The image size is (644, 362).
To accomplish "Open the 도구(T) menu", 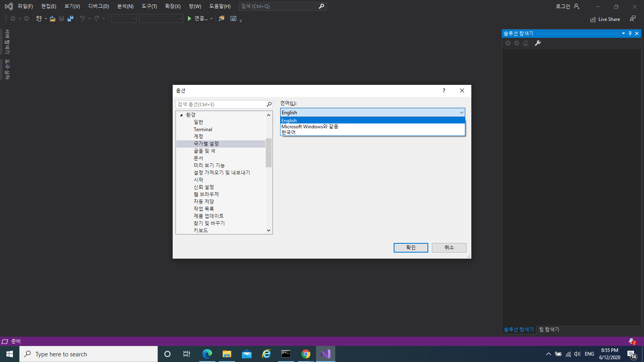I will pos(149,6).
